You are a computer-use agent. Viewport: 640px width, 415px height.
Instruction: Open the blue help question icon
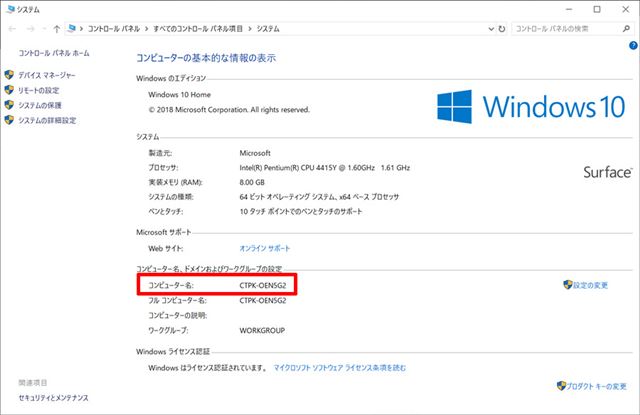click(633, 46)
